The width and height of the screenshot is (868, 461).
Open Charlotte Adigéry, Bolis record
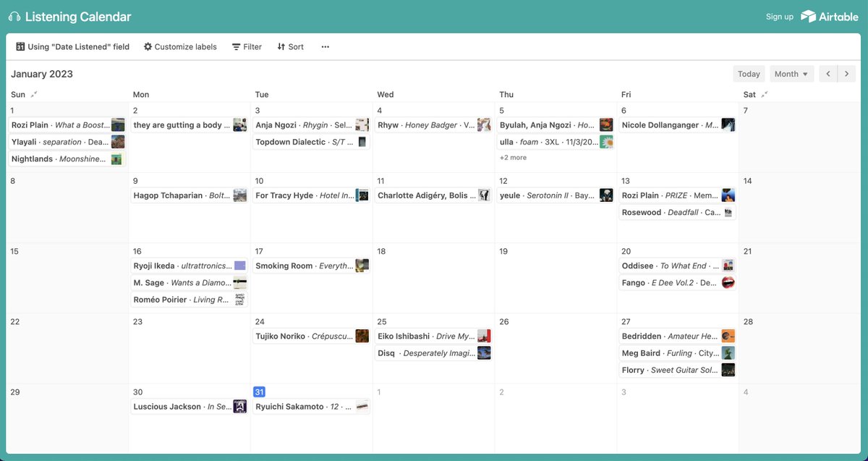pyautogui.click(x=434, y=195)
